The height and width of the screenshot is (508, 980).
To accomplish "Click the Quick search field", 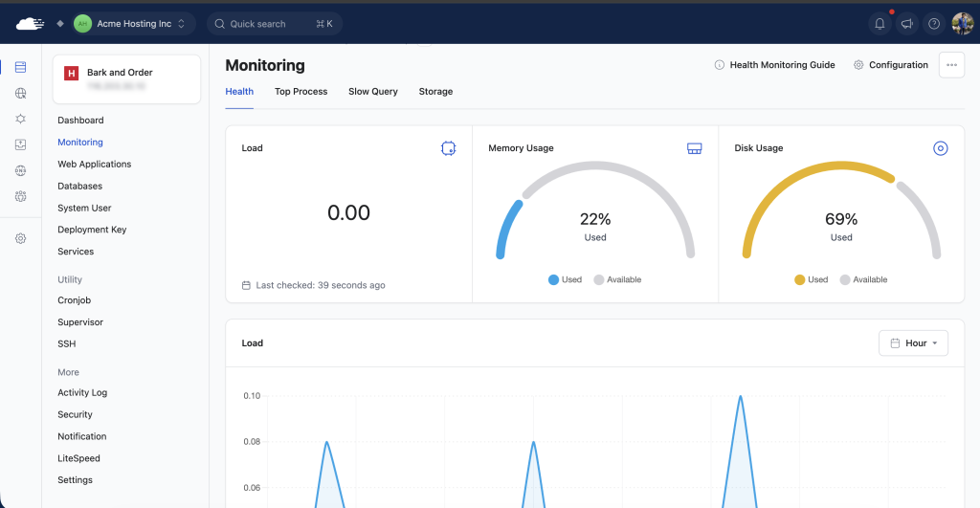I will (x=275, y=24).
